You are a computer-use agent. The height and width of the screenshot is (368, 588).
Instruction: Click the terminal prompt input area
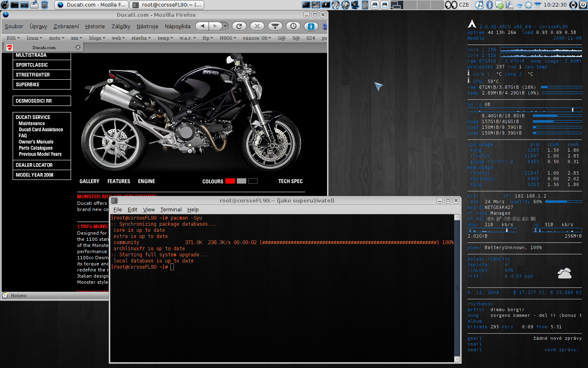click(172, 267)
